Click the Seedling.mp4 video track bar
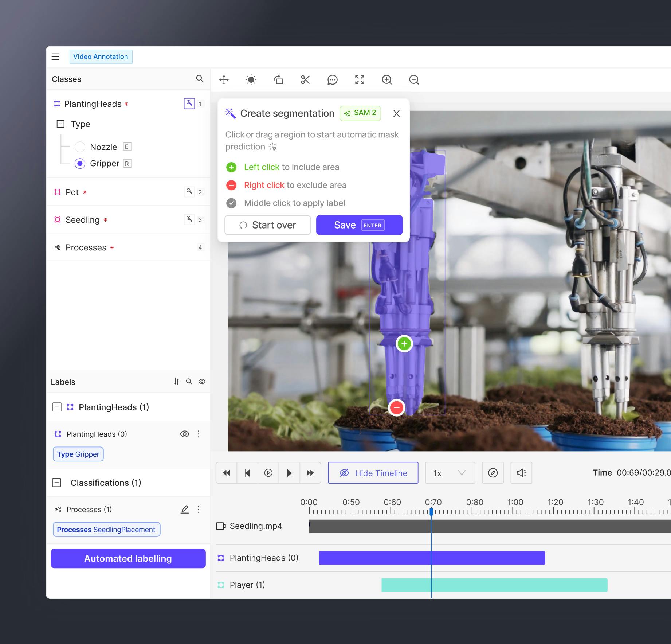 click(x=490, y=526)
